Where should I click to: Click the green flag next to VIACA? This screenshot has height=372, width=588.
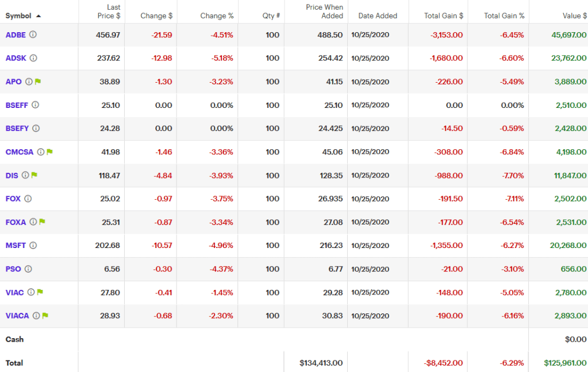point(45,316)
